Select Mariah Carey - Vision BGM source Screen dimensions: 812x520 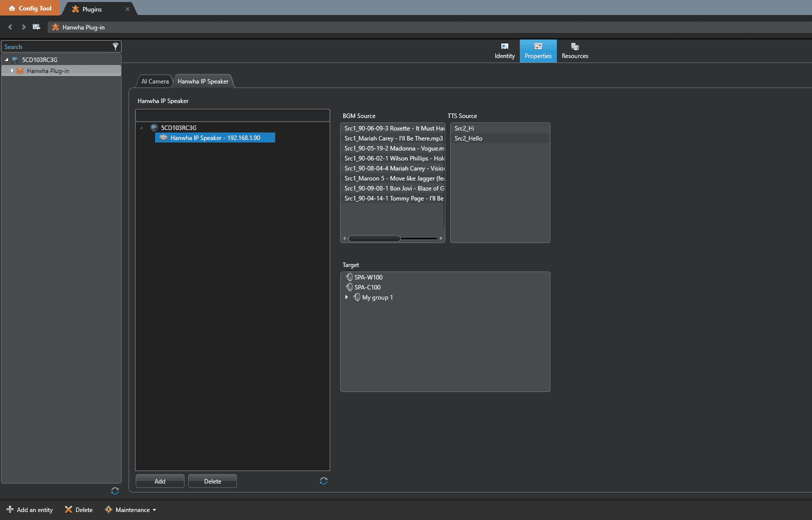[x=393, y=168]
